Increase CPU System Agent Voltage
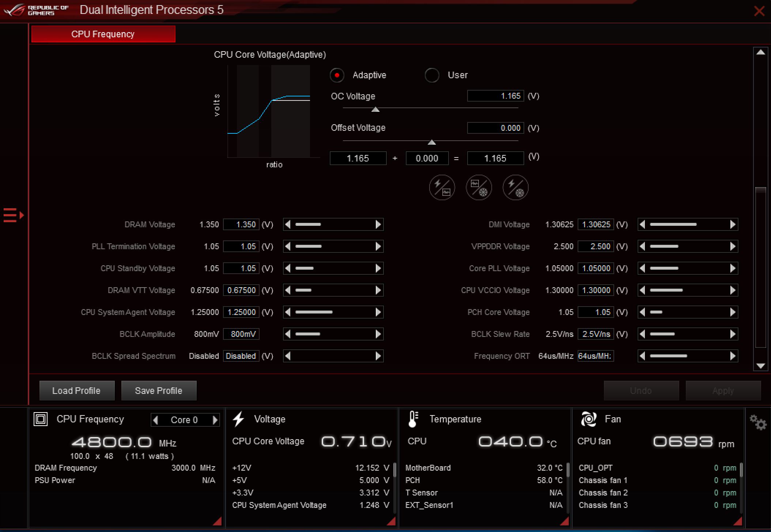 pyautogui.click(x=378, y=312)
